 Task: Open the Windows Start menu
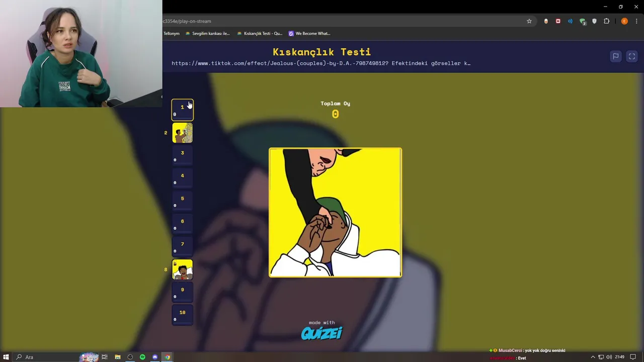(6, 357)
